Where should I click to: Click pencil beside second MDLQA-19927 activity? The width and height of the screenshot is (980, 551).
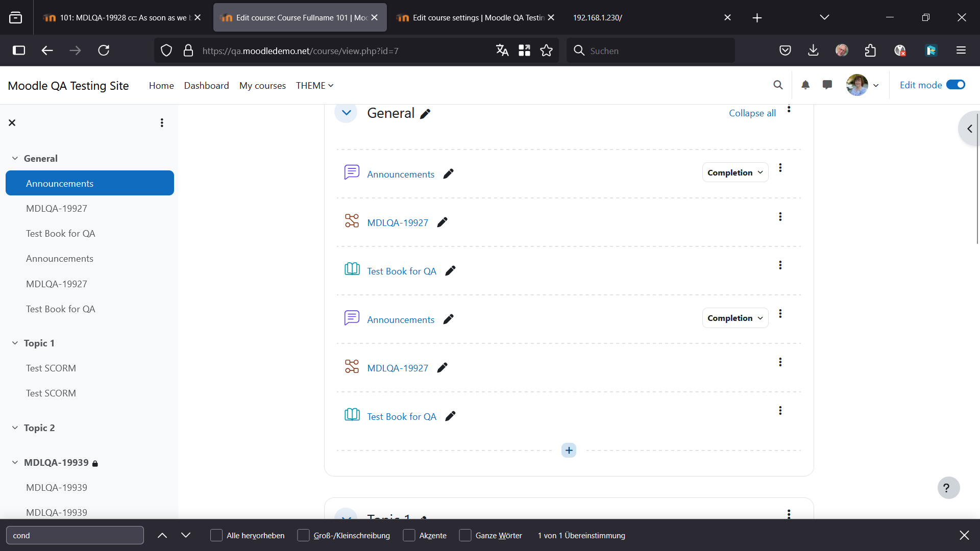point(442,368)
